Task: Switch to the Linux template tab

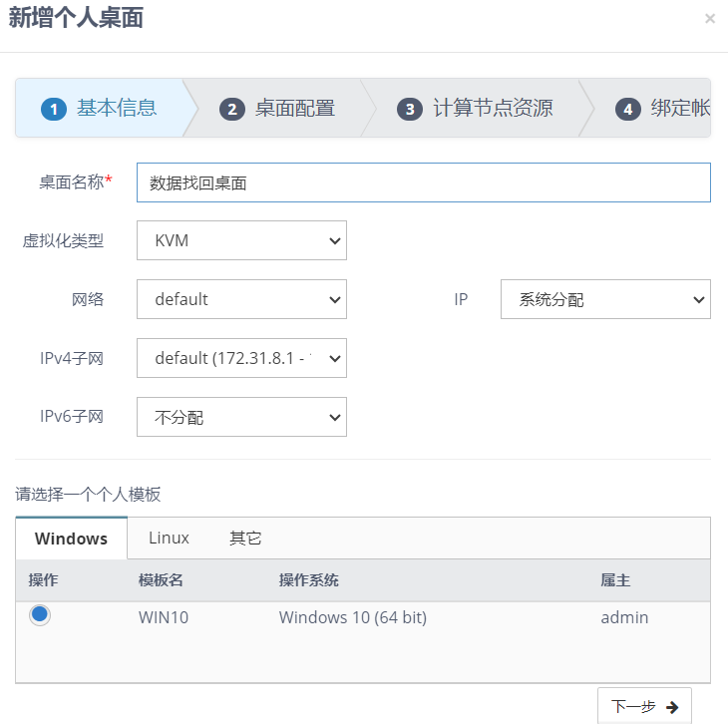Action: (169, 538)
